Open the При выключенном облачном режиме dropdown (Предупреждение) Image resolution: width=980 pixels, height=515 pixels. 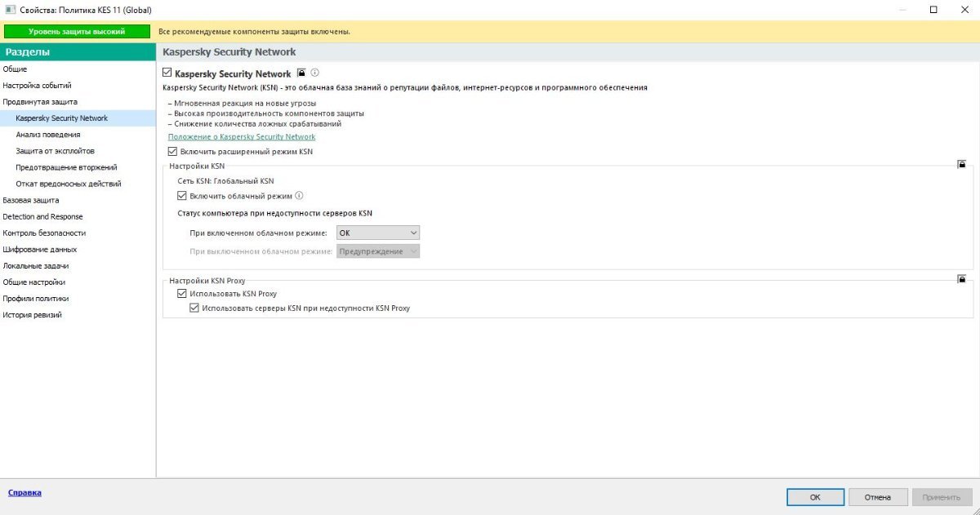(x=377, y=251)
